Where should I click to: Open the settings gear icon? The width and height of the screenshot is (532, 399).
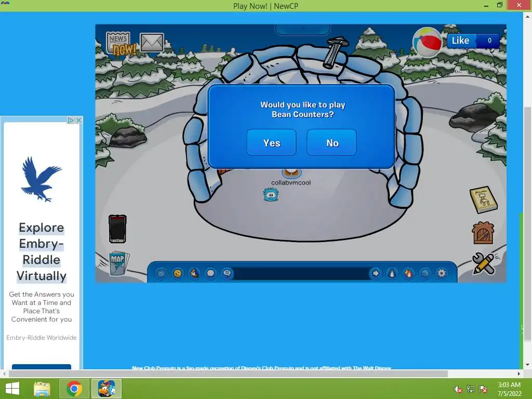pos(442,273)
